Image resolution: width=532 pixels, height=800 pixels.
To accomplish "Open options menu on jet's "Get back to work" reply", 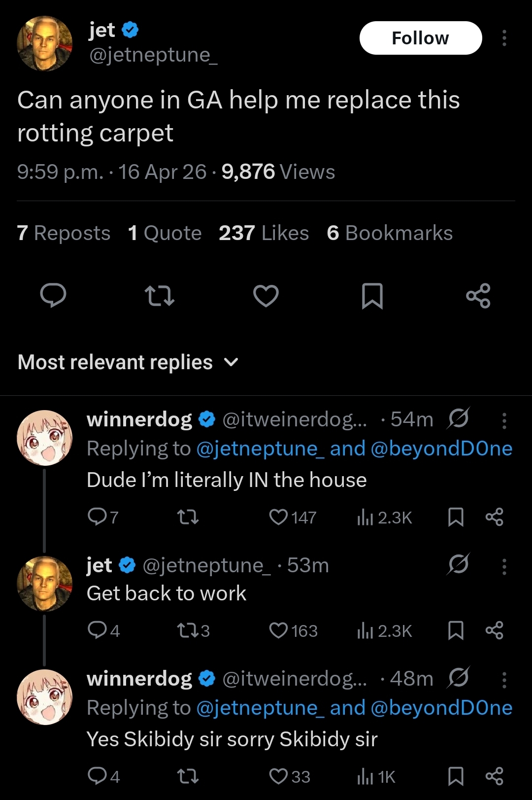I will [504, 566].
